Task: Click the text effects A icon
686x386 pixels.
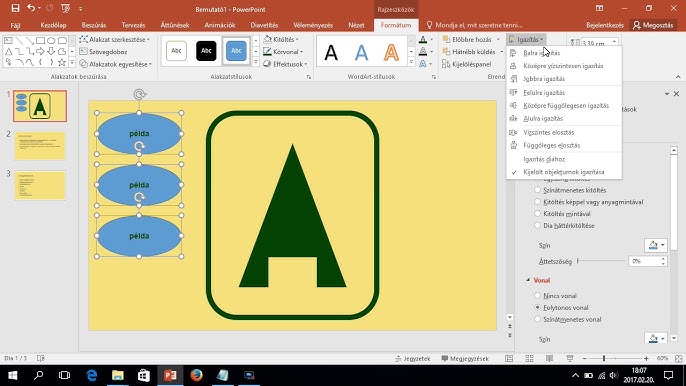Action: pyautogui.click(x=423, y=64)
